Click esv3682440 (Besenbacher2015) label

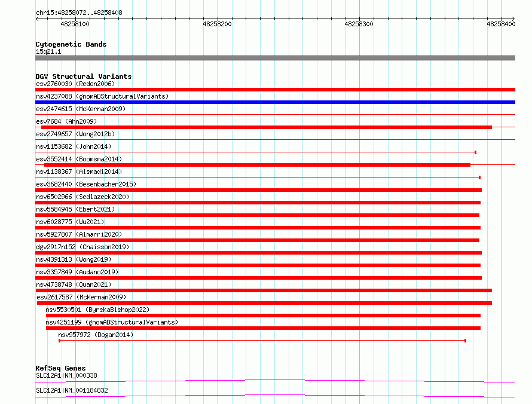pos(86,184)
